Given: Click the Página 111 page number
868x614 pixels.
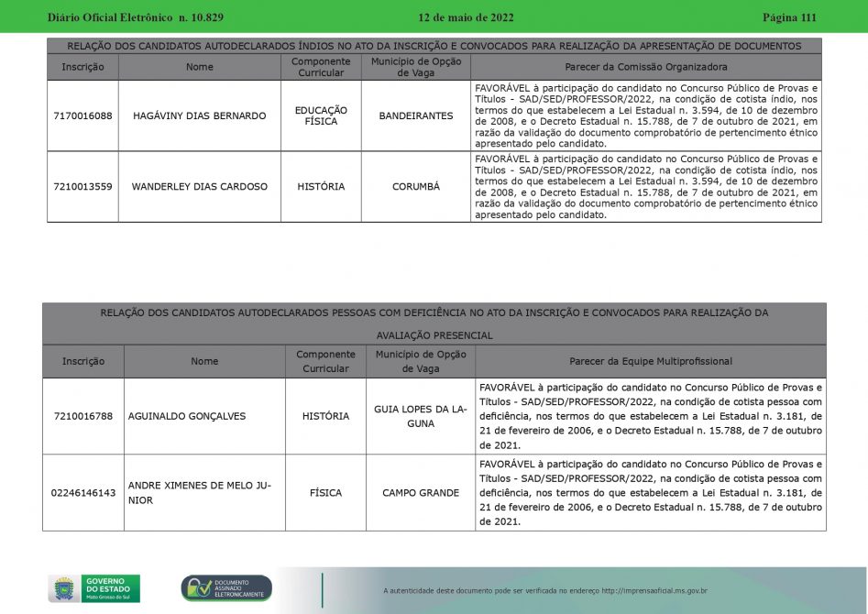Looking at the screenshot, I should point(788,17).
